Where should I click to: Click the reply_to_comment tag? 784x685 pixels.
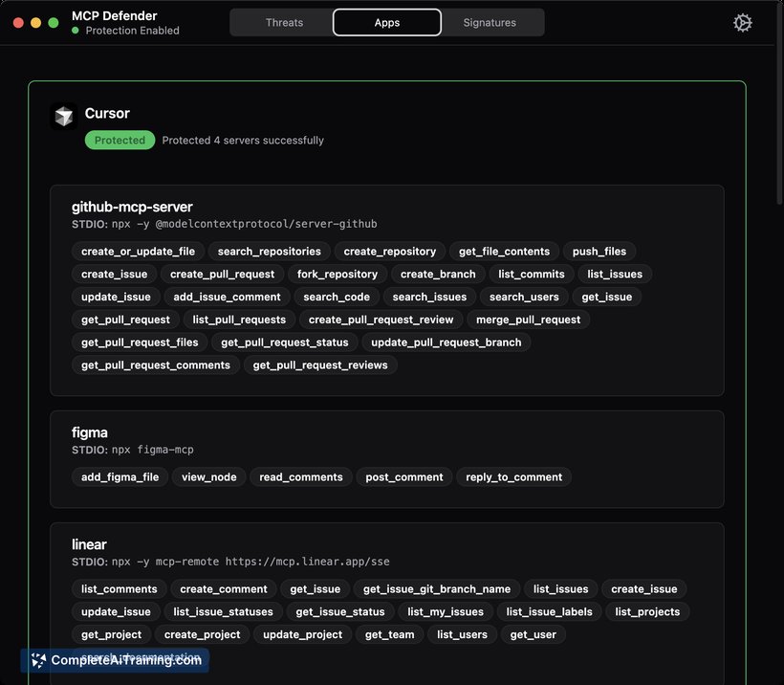[514, 476]
